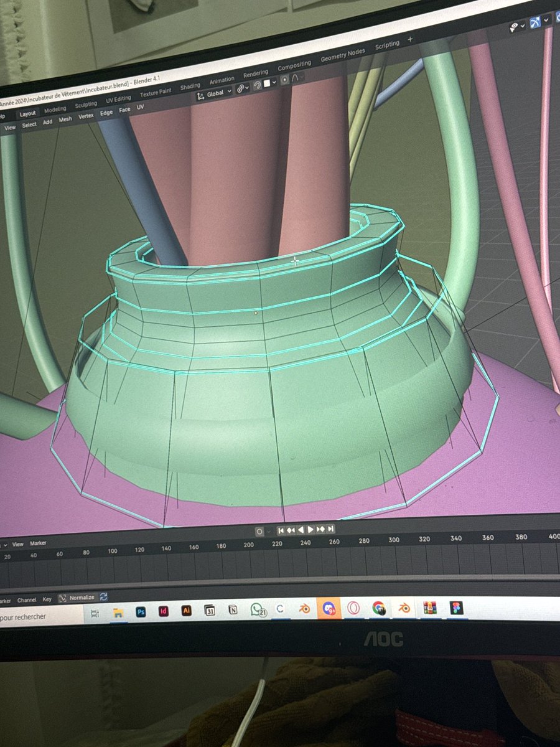Image resolution: width=560 pixels, height=747 pixels.
Task: Open Notion from the taskbar
Action: coord(233,610)
